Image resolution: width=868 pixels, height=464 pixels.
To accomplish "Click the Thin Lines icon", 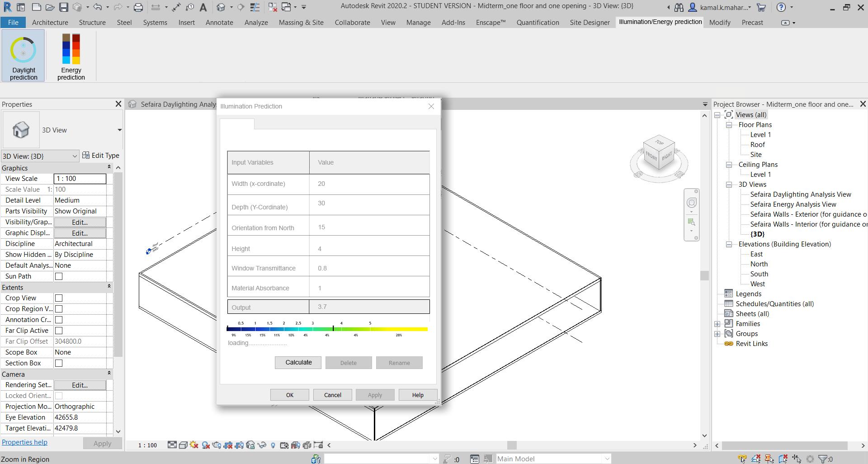I will [x=255, y=7].
